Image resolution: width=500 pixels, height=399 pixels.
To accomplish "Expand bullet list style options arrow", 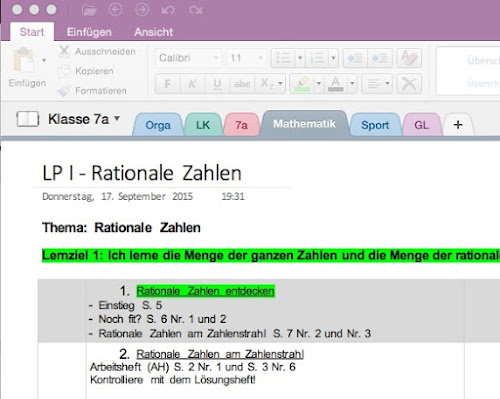I will pos(300,58).
